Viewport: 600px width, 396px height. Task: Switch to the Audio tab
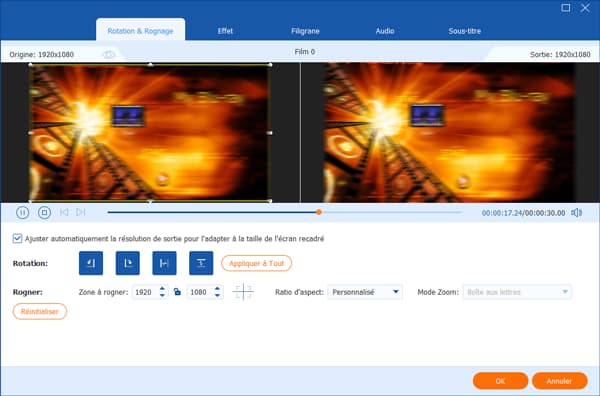(385, 31)
